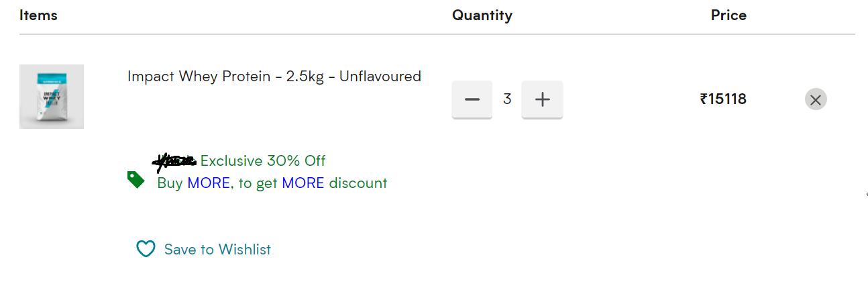
Task: Click the 'to get' text in the offer
Action: pos(258,183)
